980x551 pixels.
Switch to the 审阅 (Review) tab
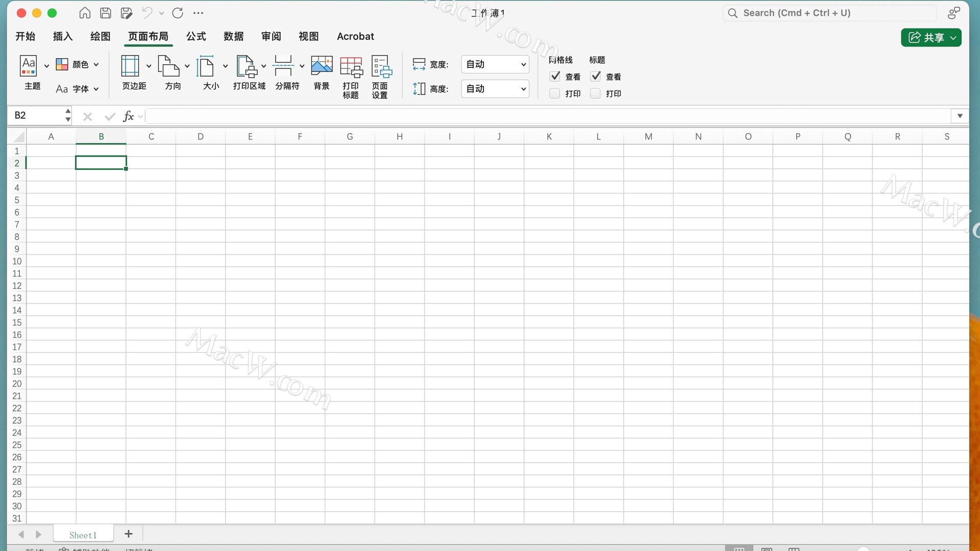pos(271,36)
